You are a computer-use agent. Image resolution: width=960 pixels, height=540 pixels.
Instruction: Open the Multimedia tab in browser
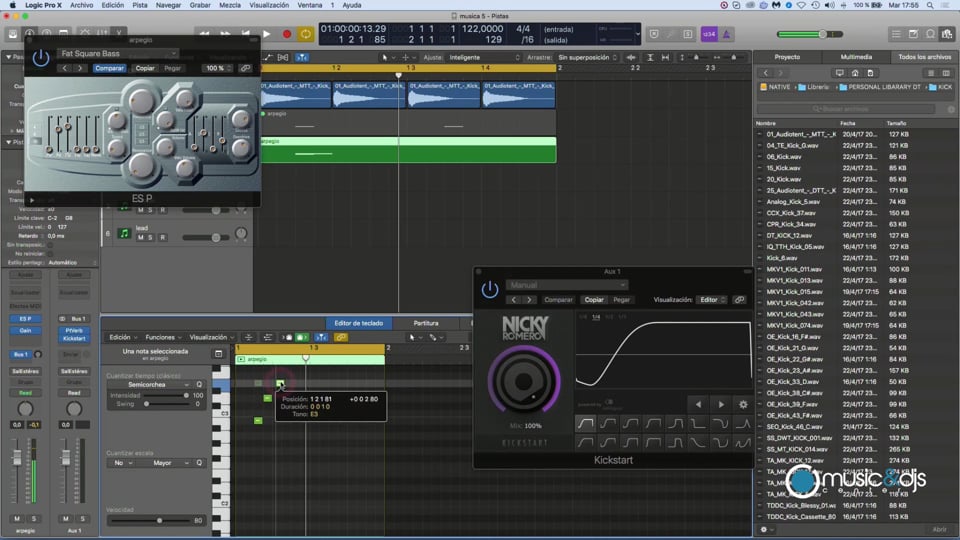(856, 57)
